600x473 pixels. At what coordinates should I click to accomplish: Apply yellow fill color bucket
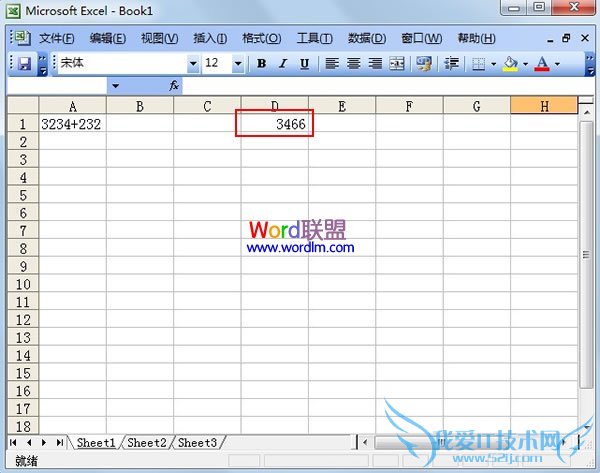(510, 63)
